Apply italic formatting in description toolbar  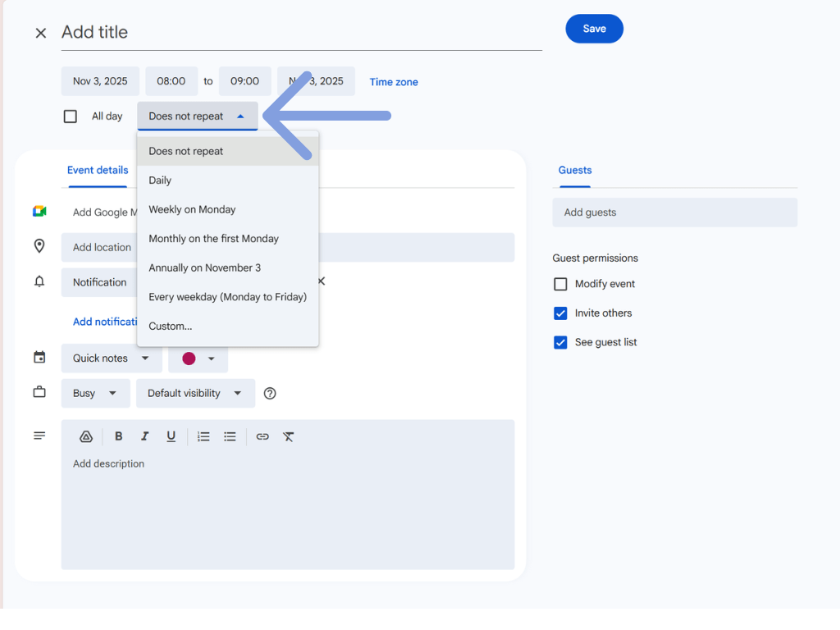click(145, 436)
